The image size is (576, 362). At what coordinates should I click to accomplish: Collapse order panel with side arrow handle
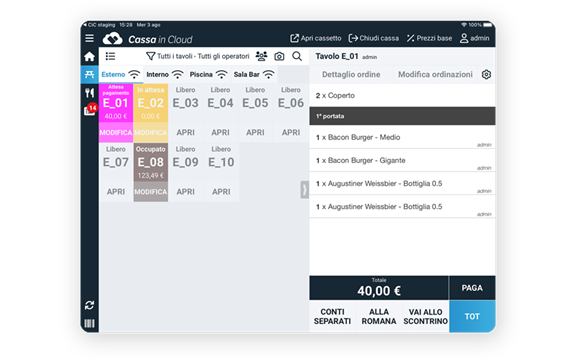click(305, 190)
